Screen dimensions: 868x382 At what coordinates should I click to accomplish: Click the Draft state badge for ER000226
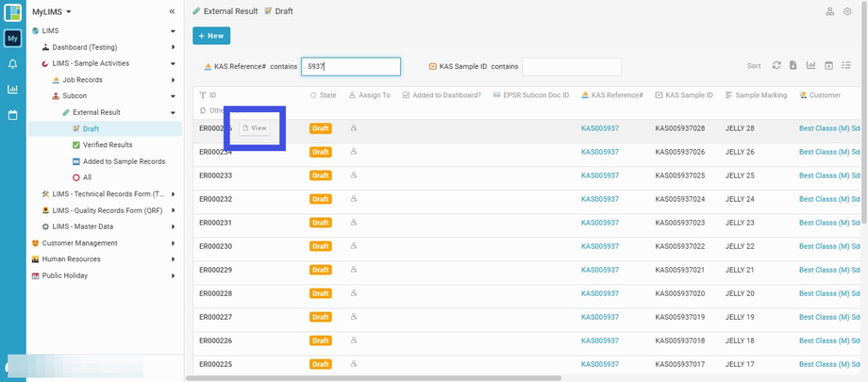point(321,340)
